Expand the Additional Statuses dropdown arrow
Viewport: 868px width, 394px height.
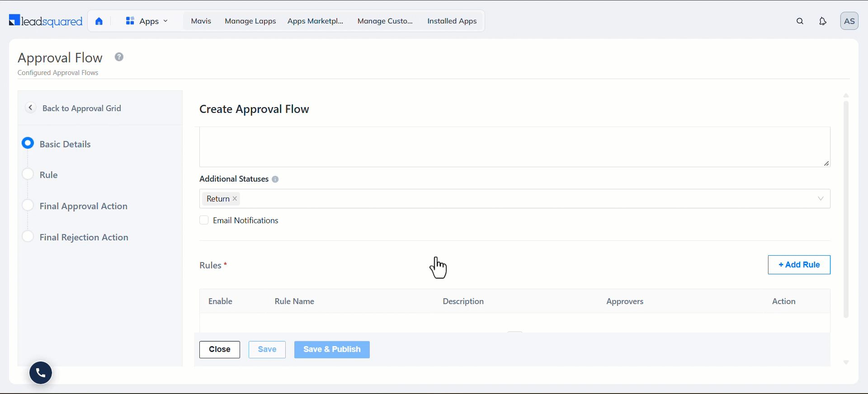point(820,199)
